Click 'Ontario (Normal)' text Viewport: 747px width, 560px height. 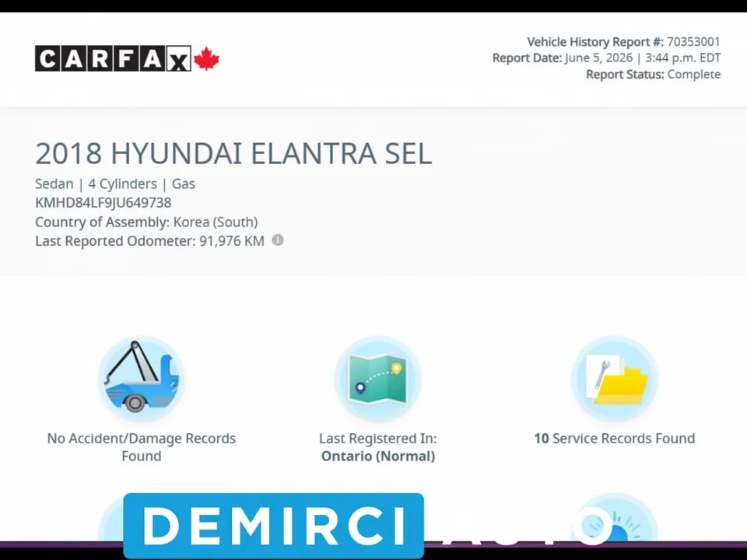[x=378, y=457]
